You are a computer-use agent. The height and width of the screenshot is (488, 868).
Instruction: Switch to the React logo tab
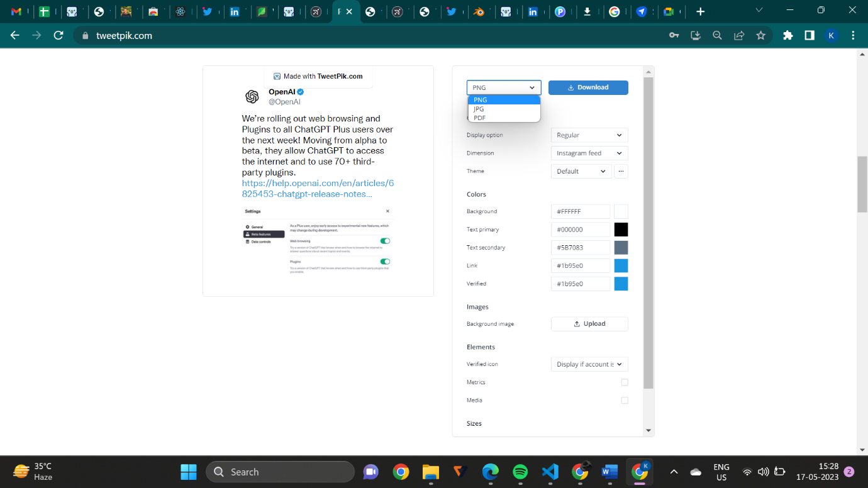pyautogui.click(x=181, y=11)
